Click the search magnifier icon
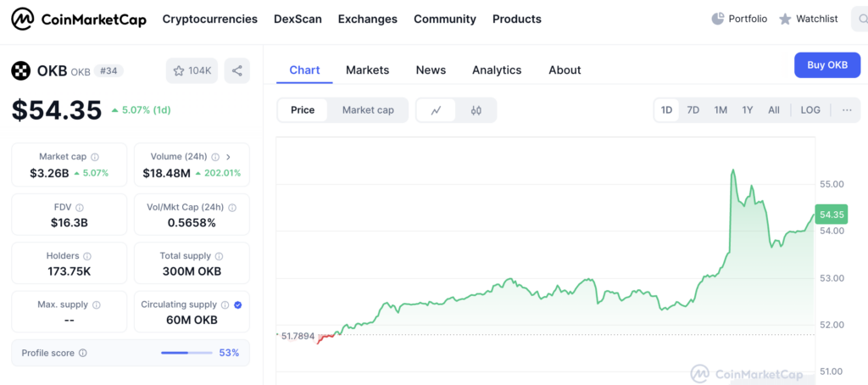This screenshot has height=385, width=868. [865, 20]
